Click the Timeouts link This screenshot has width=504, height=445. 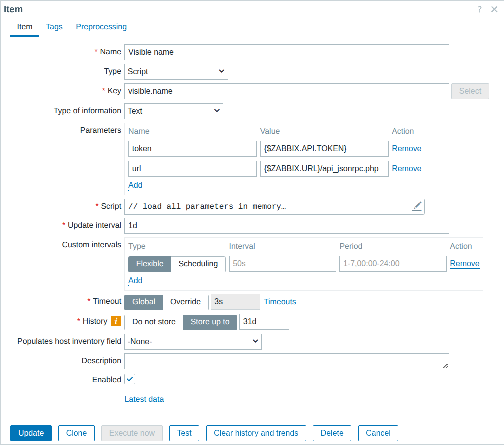[280, 302]
